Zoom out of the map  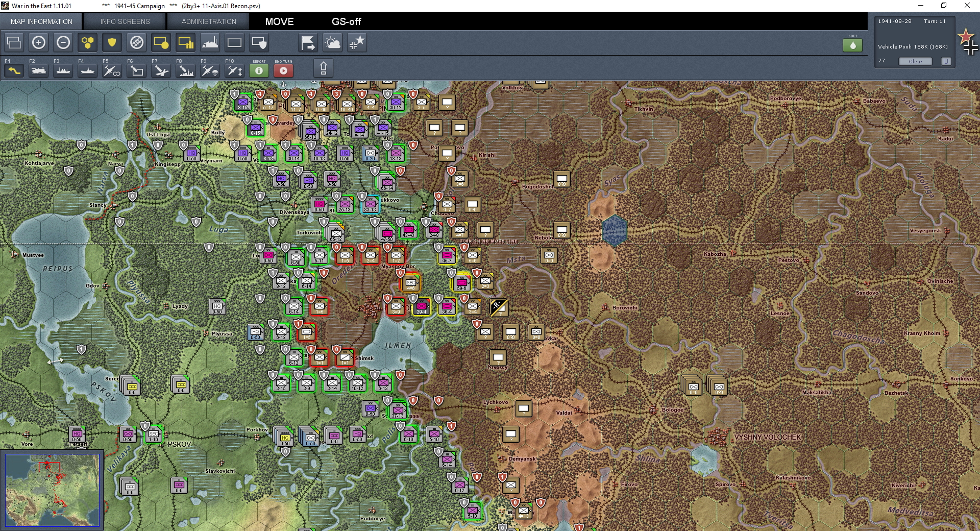pos(63,43)
